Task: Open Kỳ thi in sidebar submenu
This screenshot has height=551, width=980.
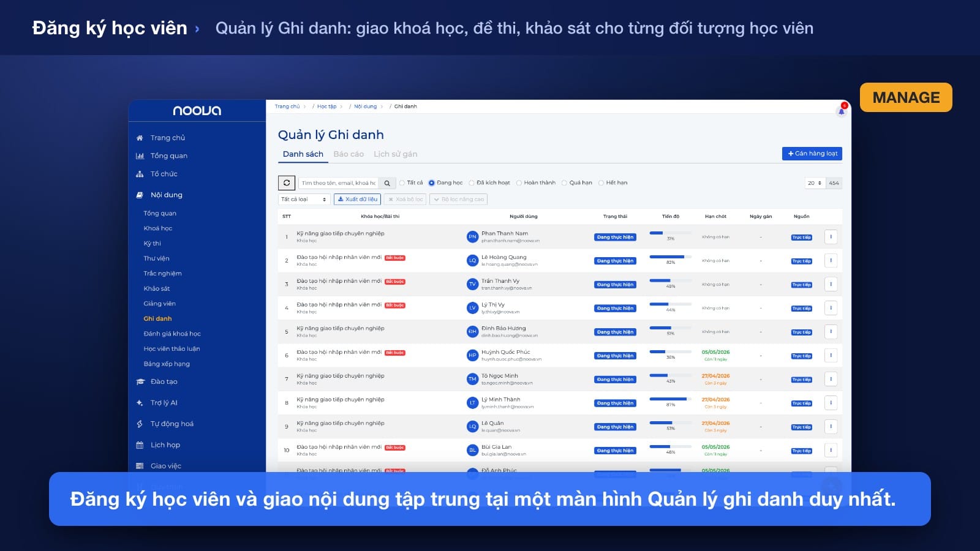Action: (x=152, y=243)
